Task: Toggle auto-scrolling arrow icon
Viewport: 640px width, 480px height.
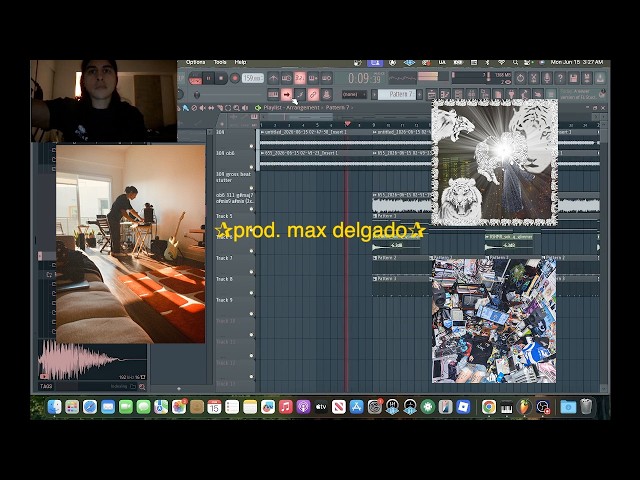Action: pos(287,95)
